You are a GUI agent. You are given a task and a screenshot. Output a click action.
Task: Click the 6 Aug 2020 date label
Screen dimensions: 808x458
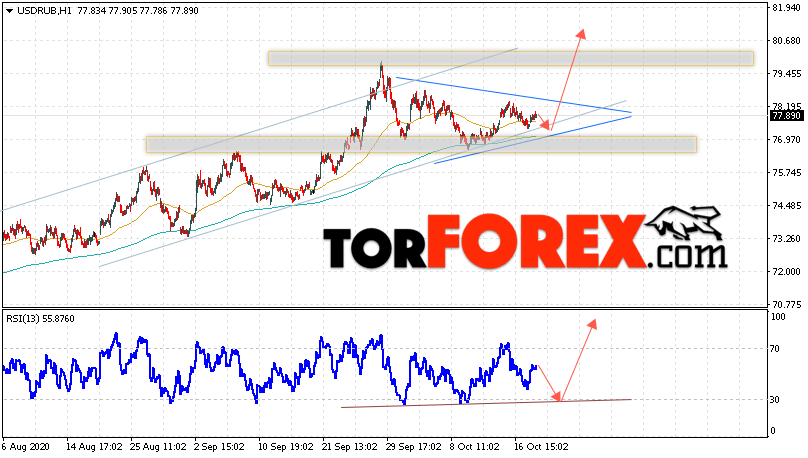coord(26,446)
